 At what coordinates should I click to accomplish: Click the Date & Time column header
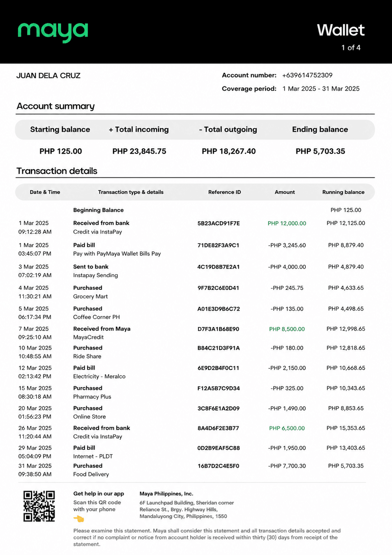(x=45, y=192)
